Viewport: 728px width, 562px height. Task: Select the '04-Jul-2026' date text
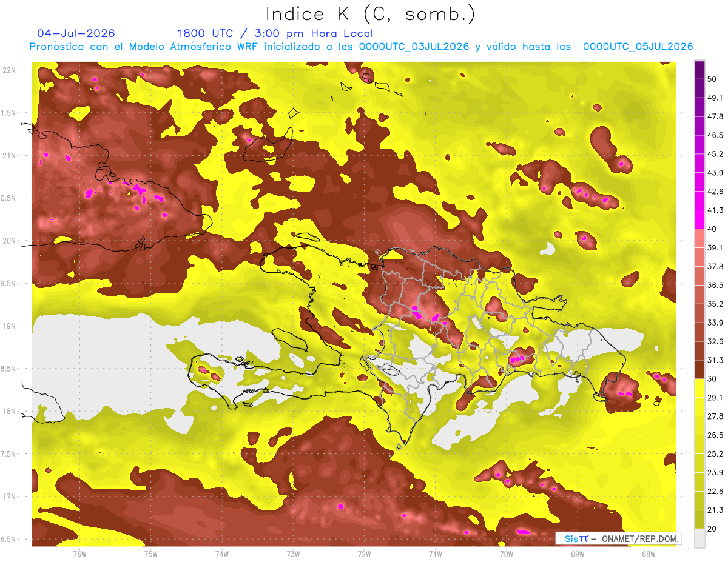click(x=76, y=33)
